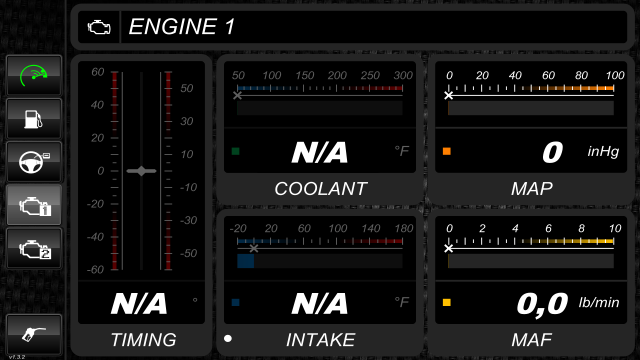Click the yellow MAF indicator square
The width and height of the screenshot is (640, 360).
click(447, 302)
